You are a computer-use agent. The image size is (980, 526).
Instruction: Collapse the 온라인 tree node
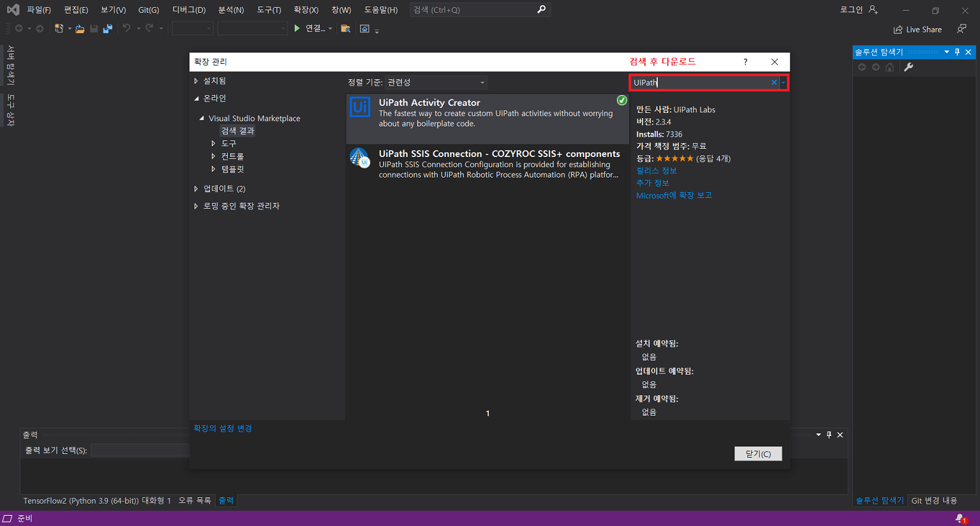[x=197, y=98]
